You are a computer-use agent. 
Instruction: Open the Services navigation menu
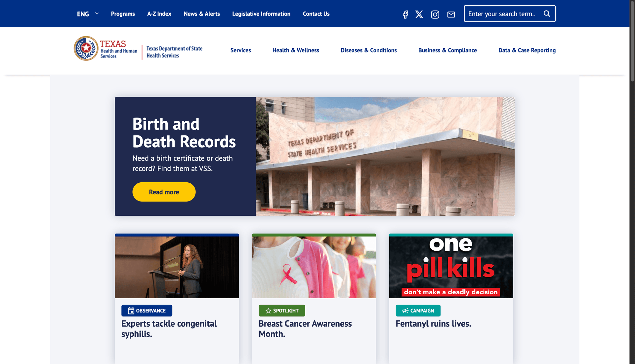coord(240,50)
